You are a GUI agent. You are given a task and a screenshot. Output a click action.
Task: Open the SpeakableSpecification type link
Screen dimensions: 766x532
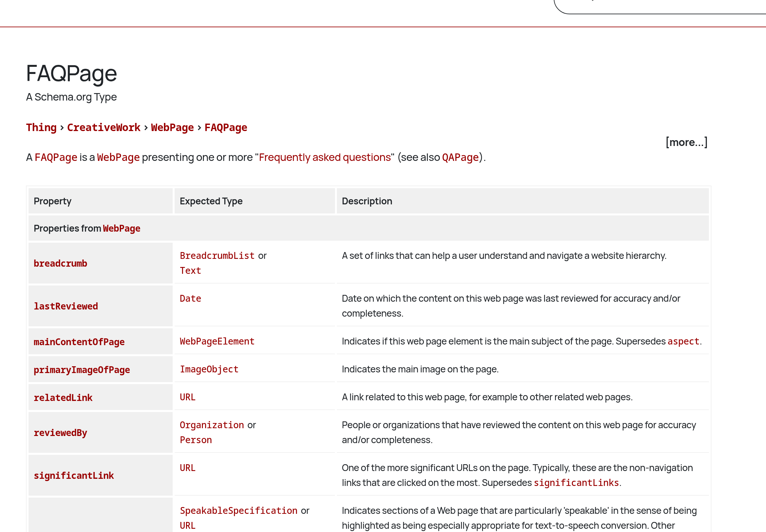239,510
